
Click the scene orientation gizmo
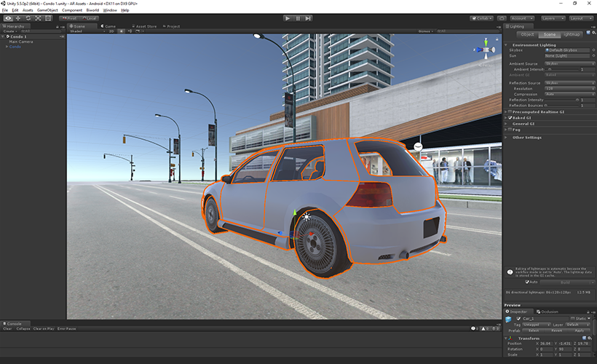click(x=486, y=49)
